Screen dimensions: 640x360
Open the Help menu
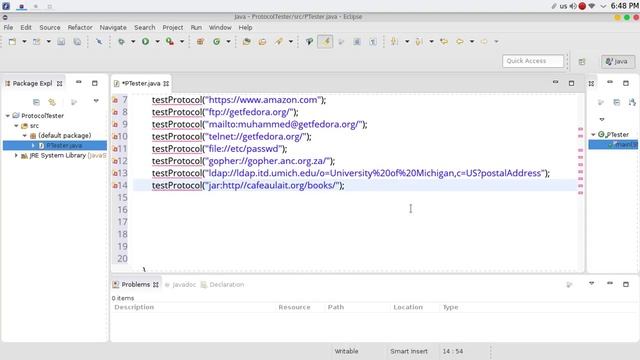pyautogui.click(x=245, y=27)
